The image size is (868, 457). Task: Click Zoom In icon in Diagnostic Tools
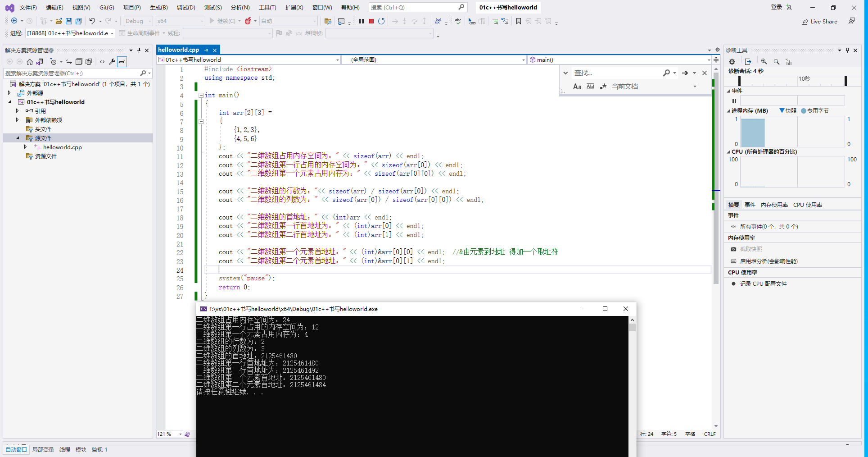pos(764,62)
